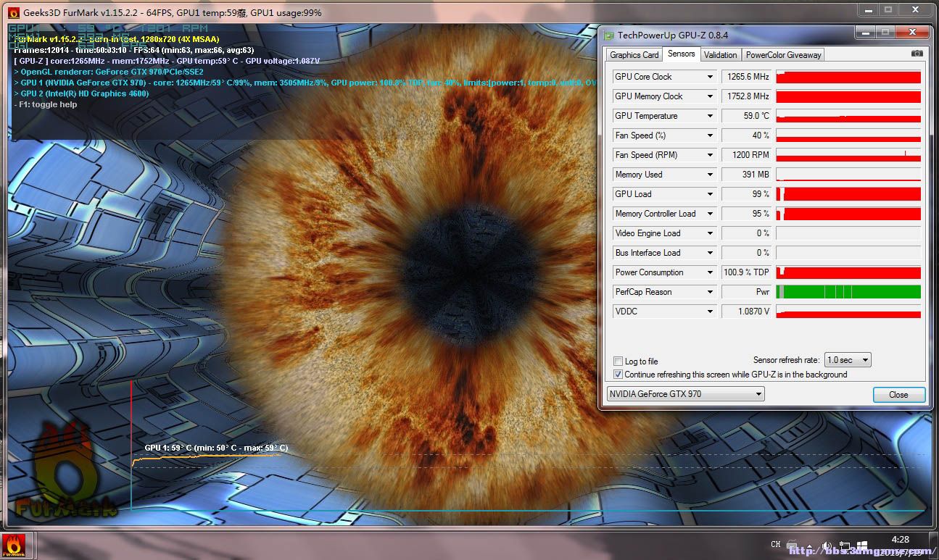Click the 40 % fan speed value
939x560 pixels.
(746, 135)
